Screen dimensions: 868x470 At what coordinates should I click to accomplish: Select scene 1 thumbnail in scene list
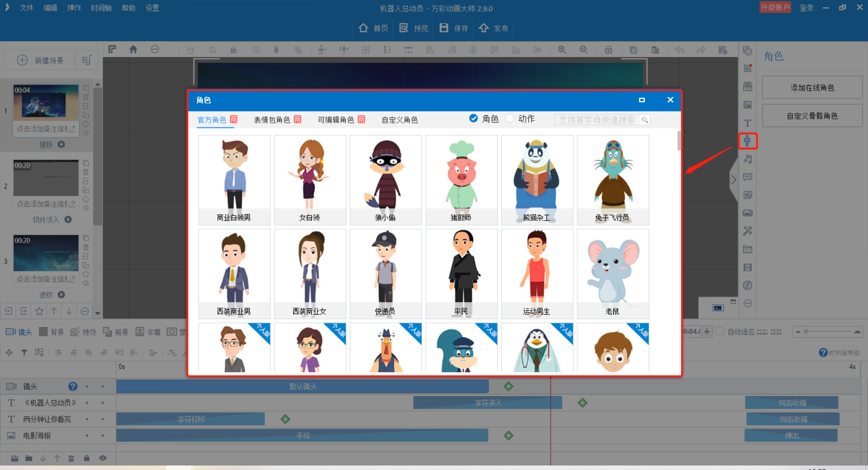(x=46, y=103)
